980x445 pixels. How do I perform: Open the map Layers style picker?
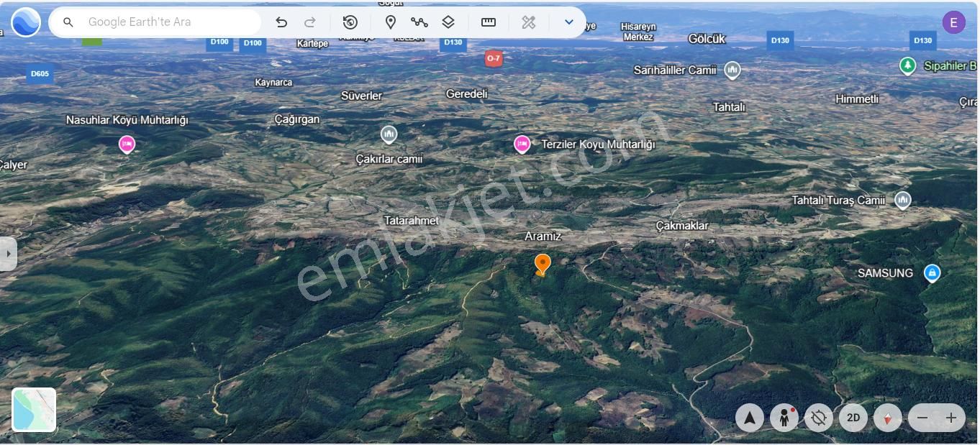pyautogui.click(x=448, y=22)
